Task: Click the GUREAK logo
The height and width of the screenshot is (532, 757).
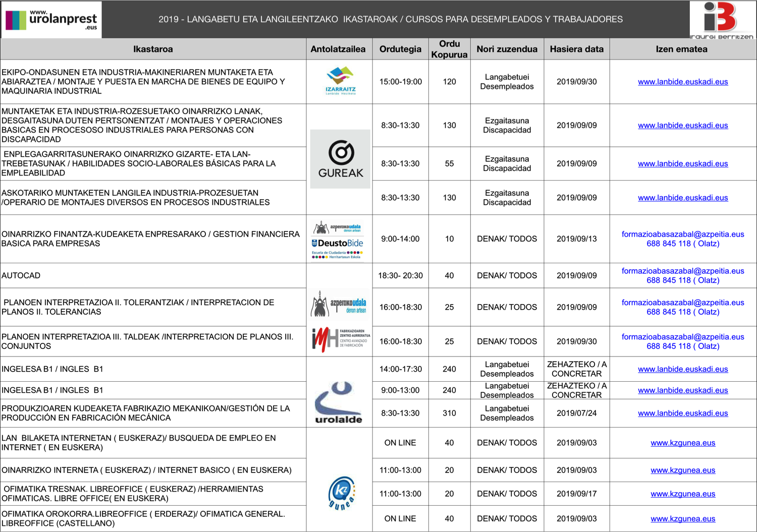Action: tap(340, 159)
